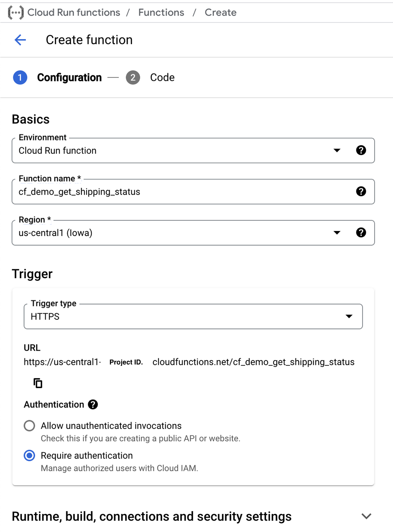Click the Cloud Run functions logo icon

point(16,13)
